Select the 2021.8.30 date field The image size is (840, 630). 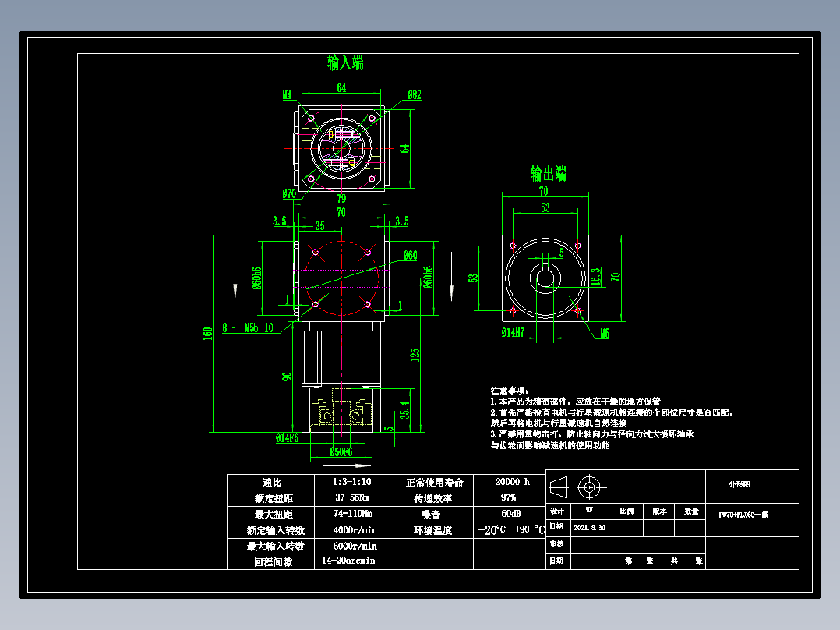click(591, 529)
